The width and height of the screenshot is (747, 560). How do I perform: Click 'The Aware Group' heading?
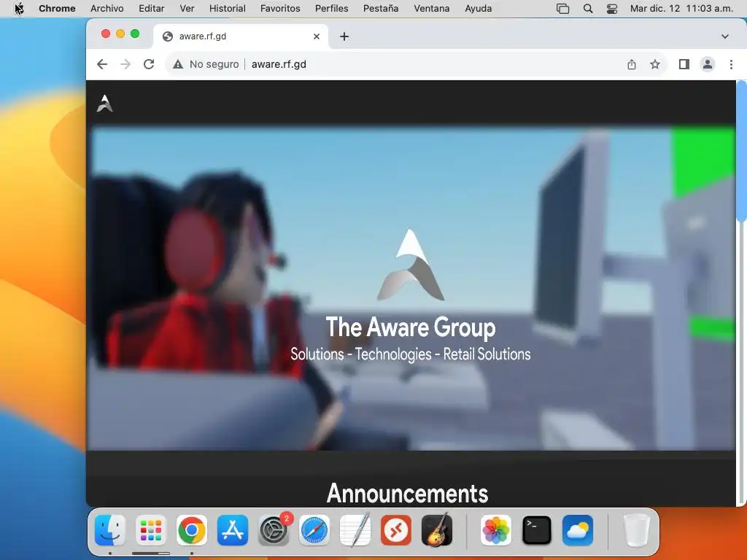point(411,327)
